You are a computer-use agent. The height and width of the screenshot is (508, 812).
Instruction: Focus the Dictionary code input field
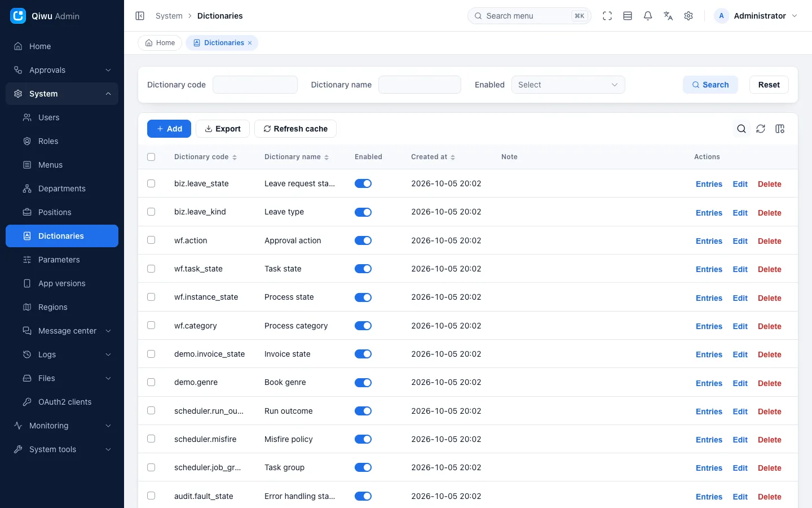coord(255,85)
